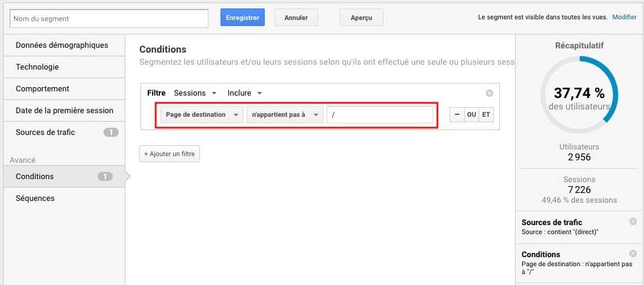Remove the filter with the circled X icon

490,93
